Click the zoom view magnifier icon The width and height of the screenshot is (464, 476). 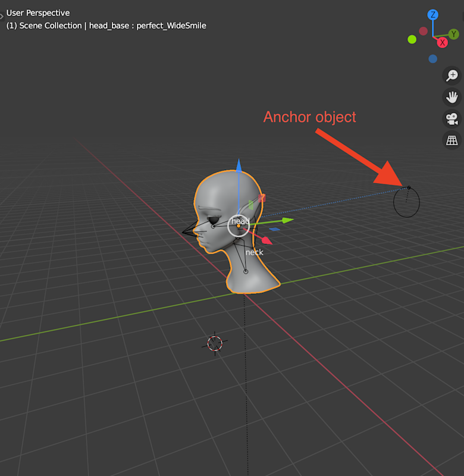(x=452, y=76)
